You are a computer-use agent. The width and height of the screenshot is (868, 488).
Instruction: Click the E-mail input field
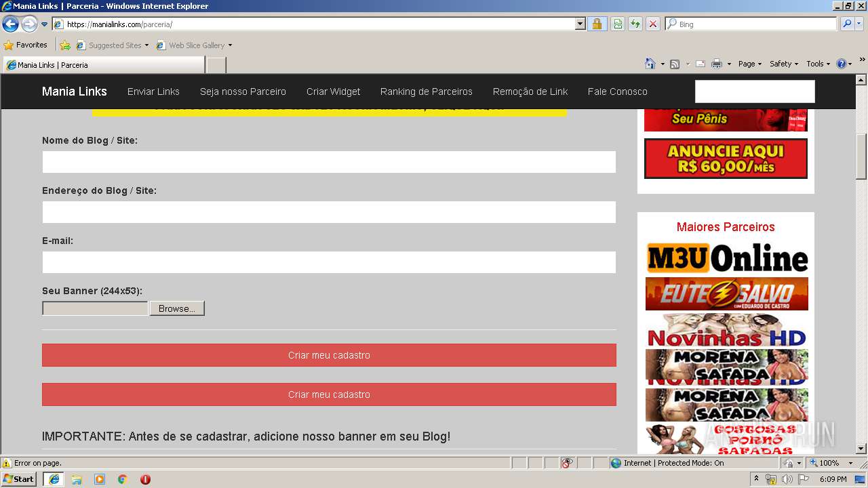[x=329, y=262]
